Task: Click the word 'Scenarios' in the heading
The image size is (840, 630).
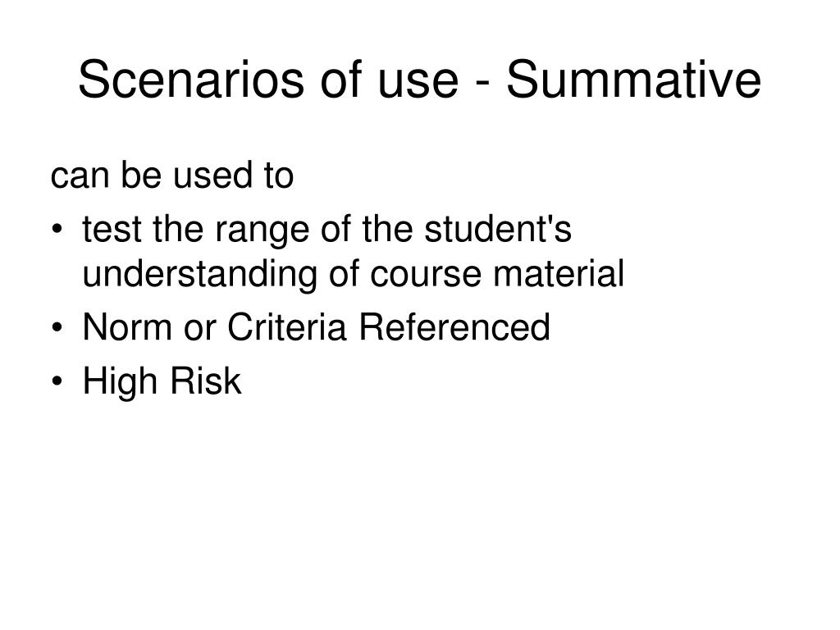Action: [x=191, y=80]
